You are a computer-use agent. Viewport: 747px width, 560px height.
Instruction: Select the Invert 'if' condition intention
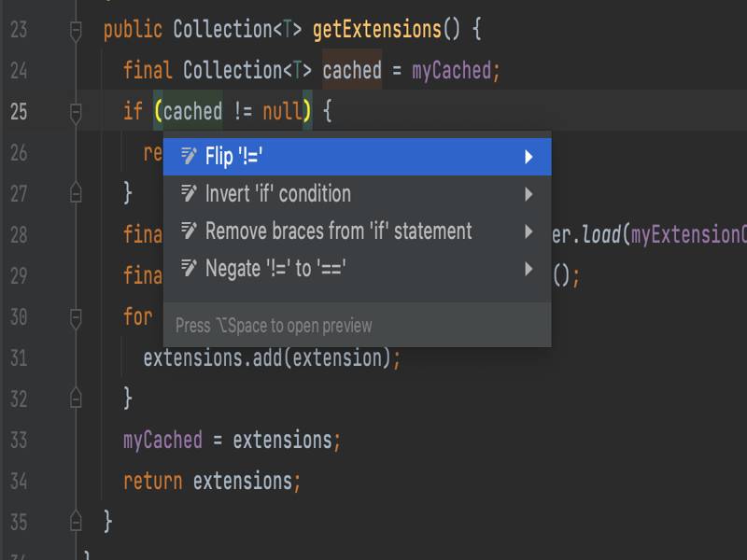tap(278, 194)
